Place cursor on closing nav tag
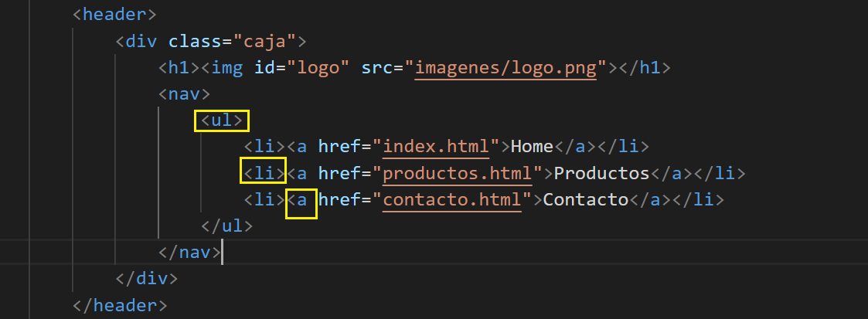Image resolution: width=868 pixels, height=319 pixels. [189, 252]
